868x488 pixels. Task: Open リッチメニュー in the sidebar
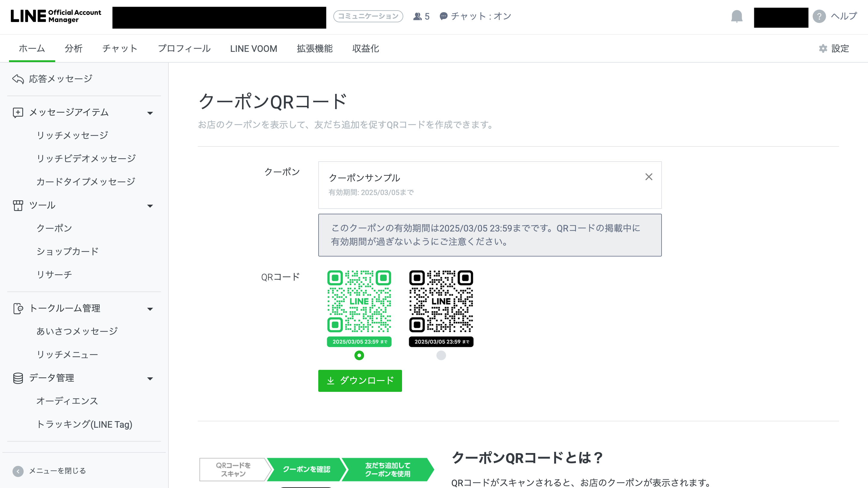[x=67, y=354]
